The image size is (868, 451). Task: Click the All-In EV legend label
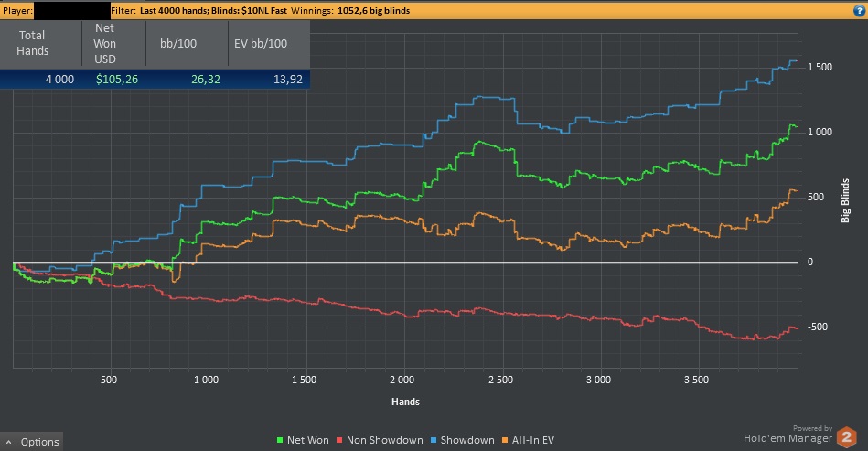(532, 441)
